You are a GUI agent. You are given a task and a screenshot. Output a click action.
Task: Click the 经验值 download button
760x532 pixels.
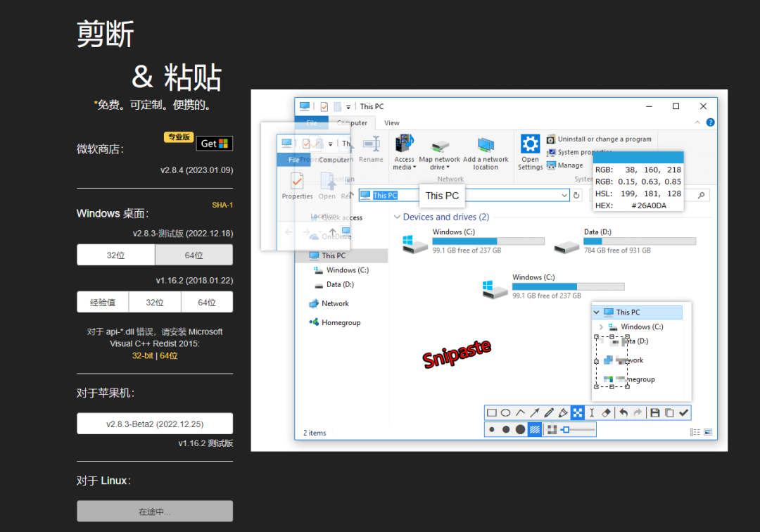pos(103,302)
